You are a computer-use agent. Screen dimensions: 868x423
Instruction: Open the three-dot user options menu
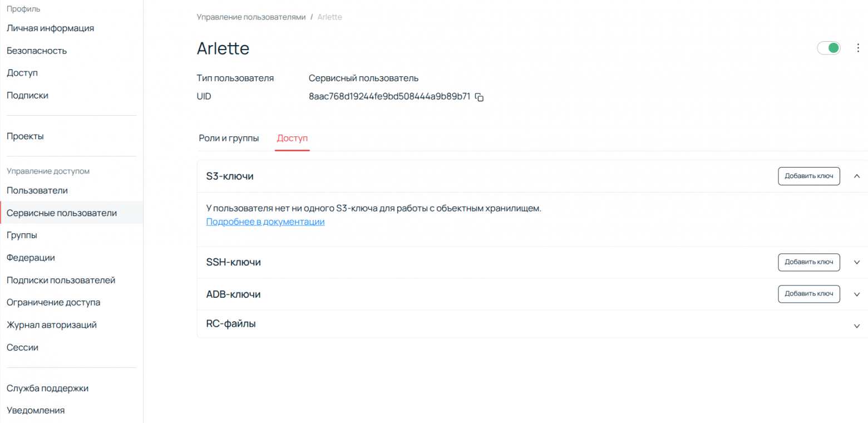(x=857, y=48)
